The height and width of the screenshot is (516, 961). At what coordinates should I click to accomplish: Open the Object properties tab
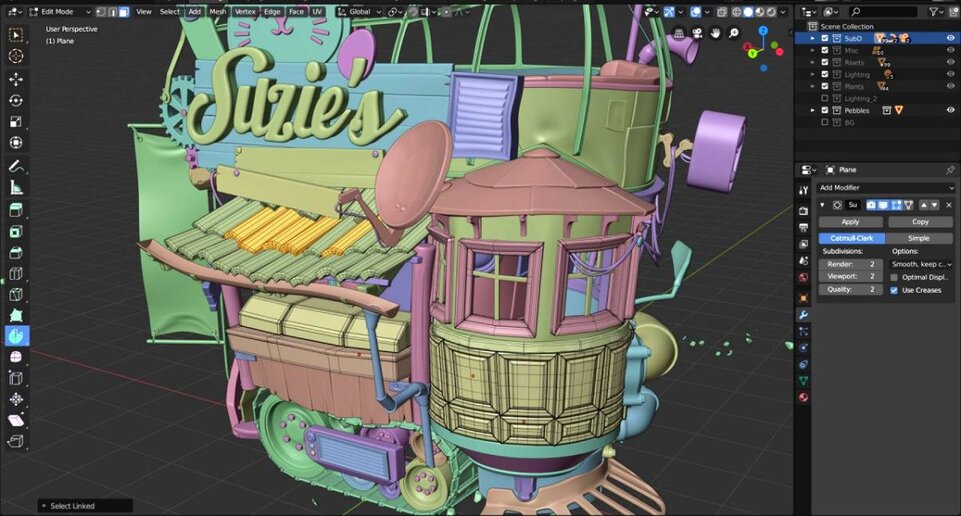[x=803, y=298]
